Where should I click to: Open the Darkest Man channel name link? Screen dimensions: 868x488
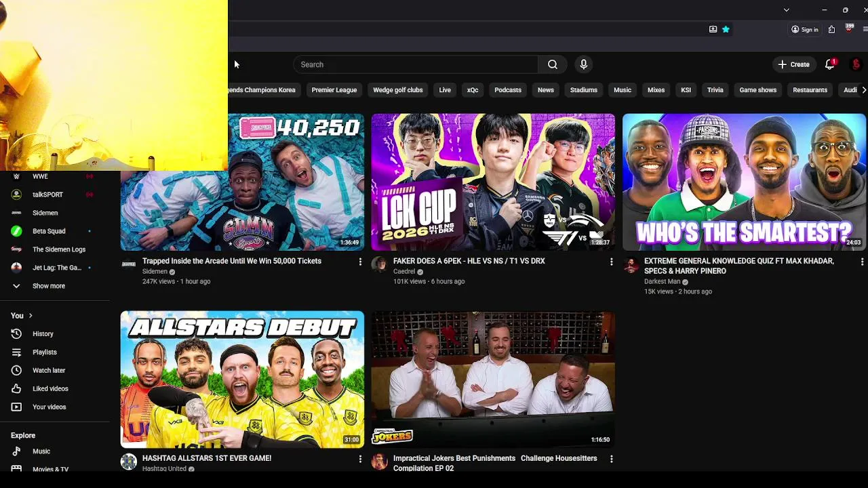pyautogui.click(x=662, y=282)
